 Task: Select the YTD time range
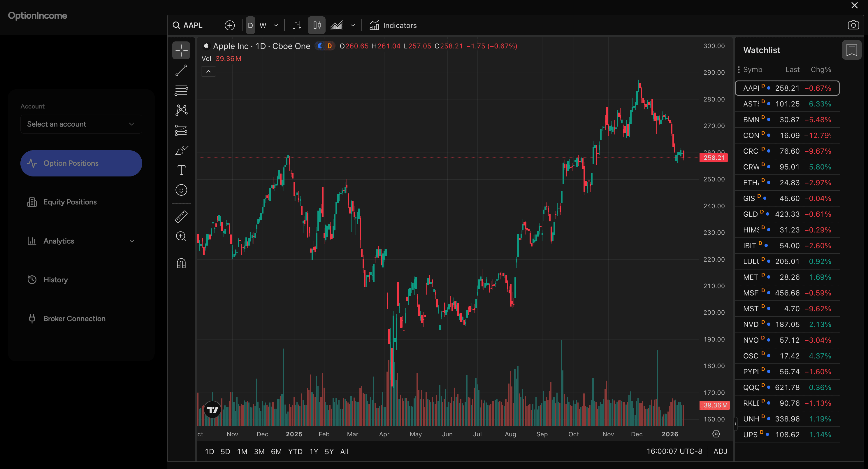(x=295, y=452)
